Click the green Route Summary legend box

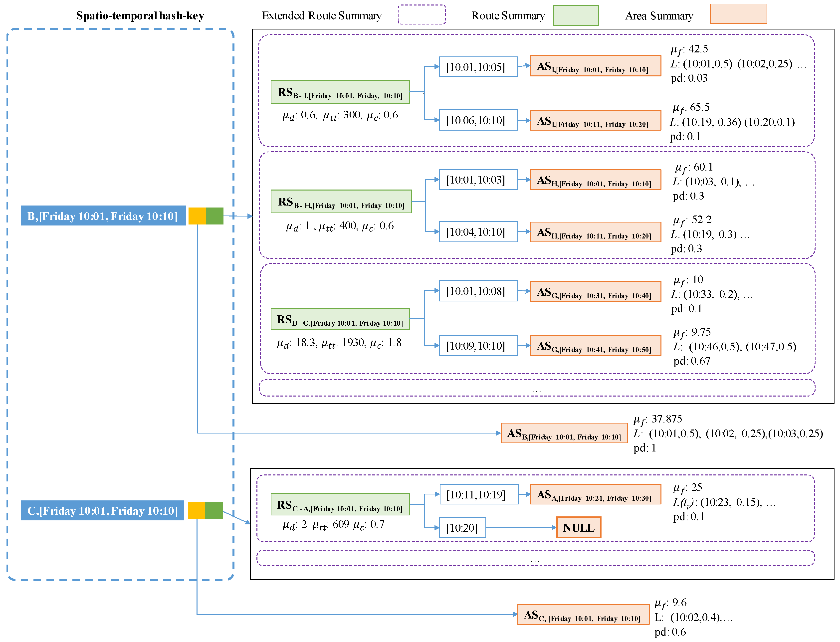(x=576, y=16)
